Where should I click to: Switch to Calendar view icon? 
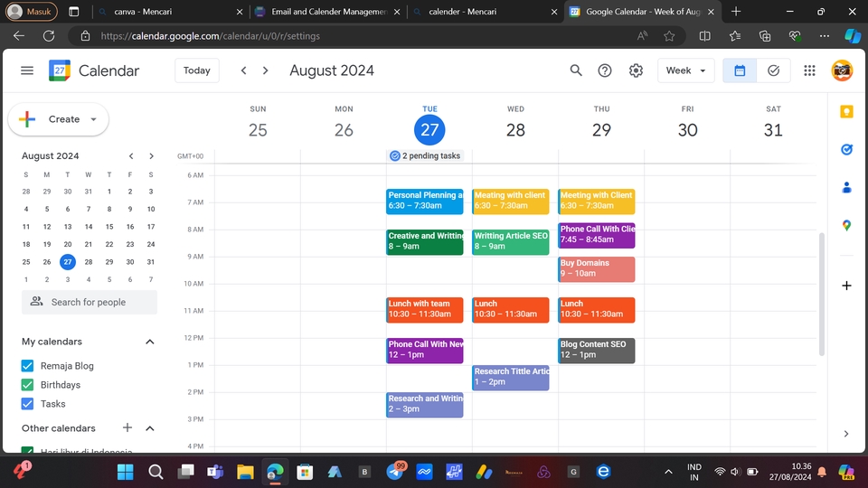coord(740,70)
